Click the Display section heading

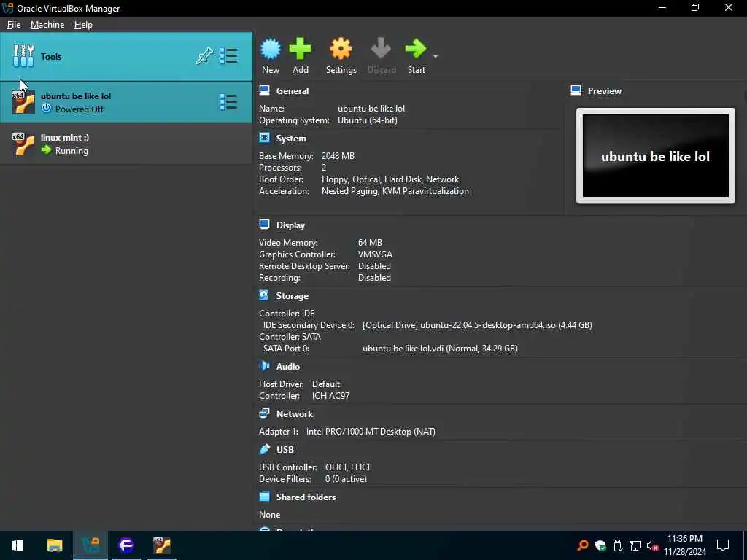pos(290,225)
